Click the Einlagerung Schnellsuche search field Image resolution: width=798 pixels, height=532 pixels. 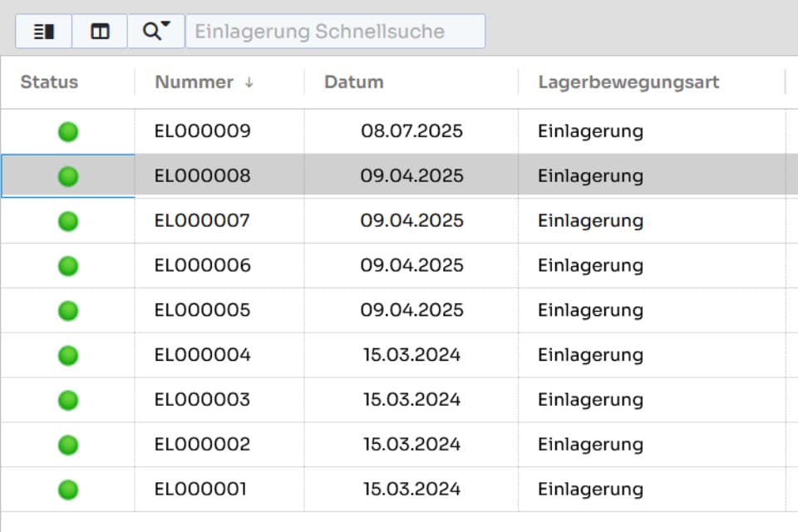tap(334, 32)
